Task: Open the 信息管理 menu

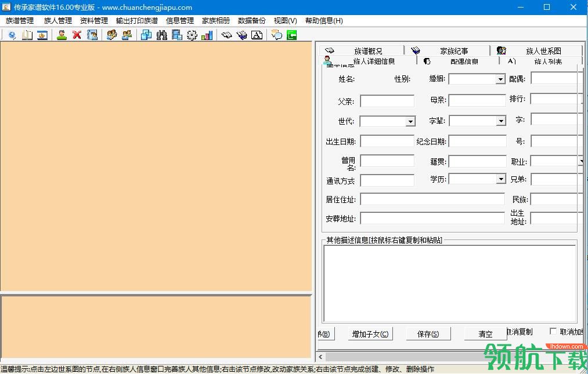Action: coord(179,21)
